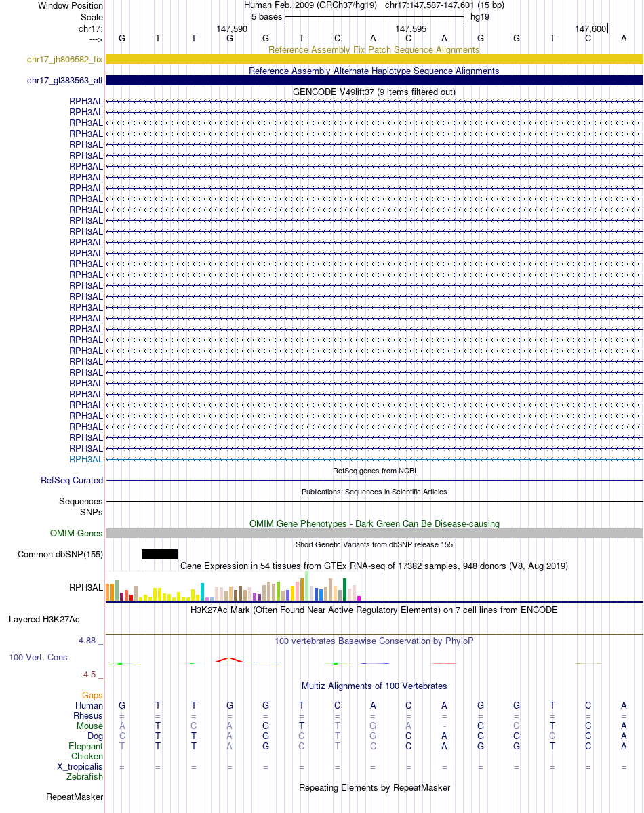Click the Dog alignment row label

pyautogui.click(x=96, y=736)
